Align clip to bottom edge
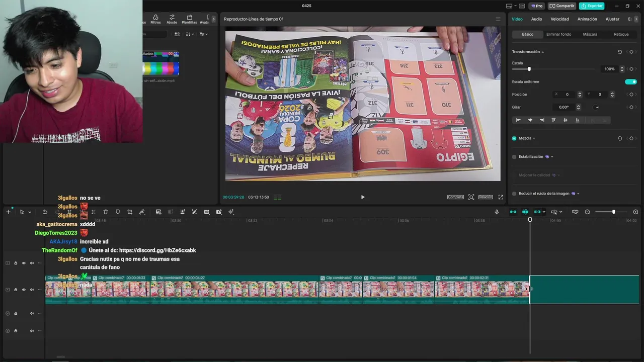This screenshot has height=362, width=644. [x=577, y=120]
